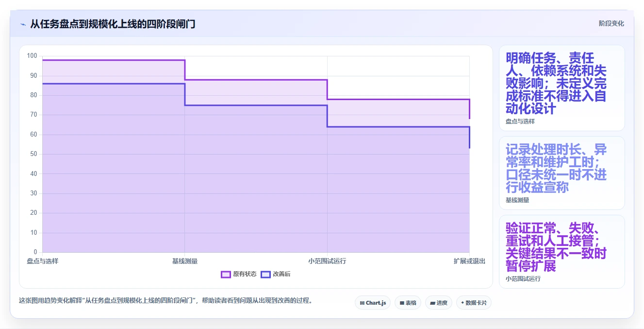Click the 盘点与选择 x-axis label
Image resolution: width=644 pixels, height=329 pixels.
tap(43, 261)
